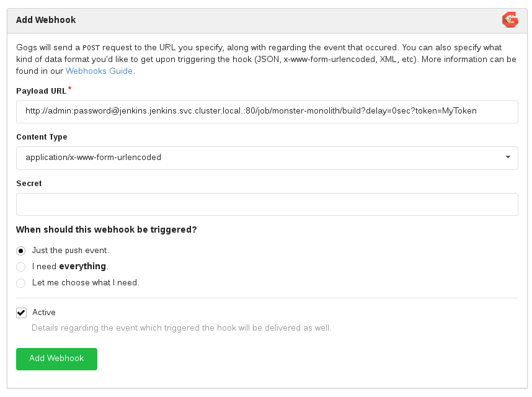Open the Content Type dropdown
The height and width of the screenshot is (397, 532).
(x=267, y=158)
